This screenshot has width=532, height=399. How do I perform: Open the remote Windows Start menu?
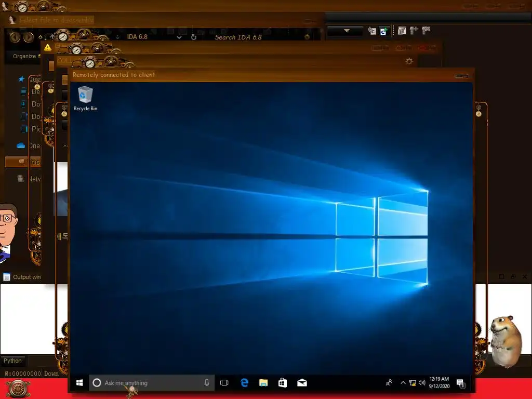pos(79,383)
